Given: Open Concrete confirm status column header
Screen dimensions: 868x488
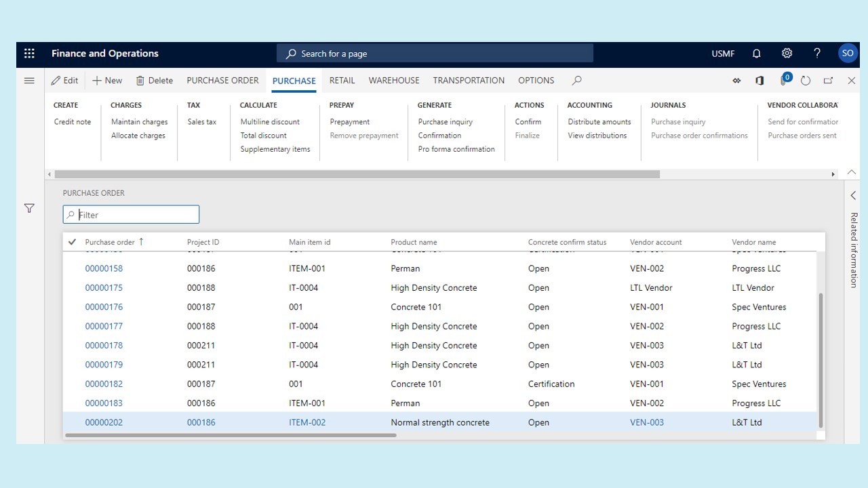Looking at the screenshot, I should pyautogui.click(x=568, y=242).
